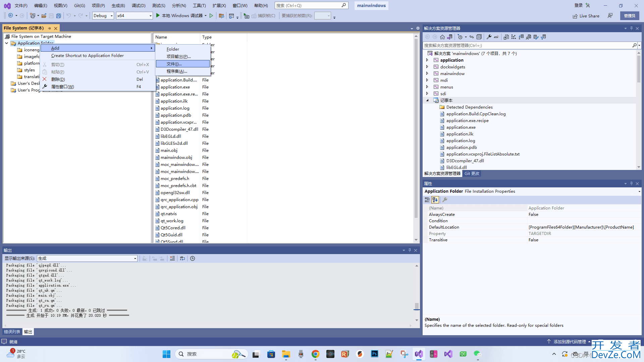The image size is (644, 362).
Task: Click the User Interface Editor icon in Solution Explorer
Action: coord(528,37)
